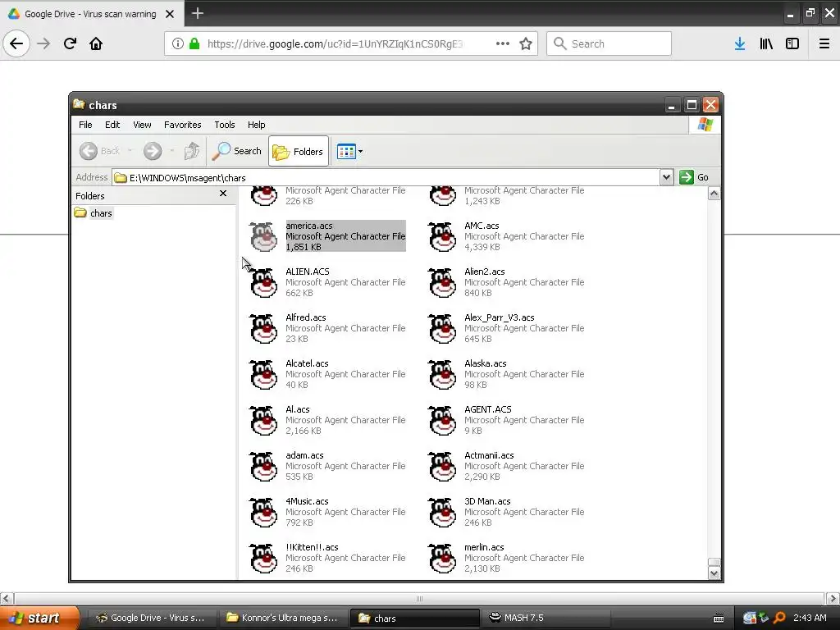The height and width of the screenshot is (630, 840).
Task: Open the Forward history dropdown arrow
Action: [x=172, y=151]
